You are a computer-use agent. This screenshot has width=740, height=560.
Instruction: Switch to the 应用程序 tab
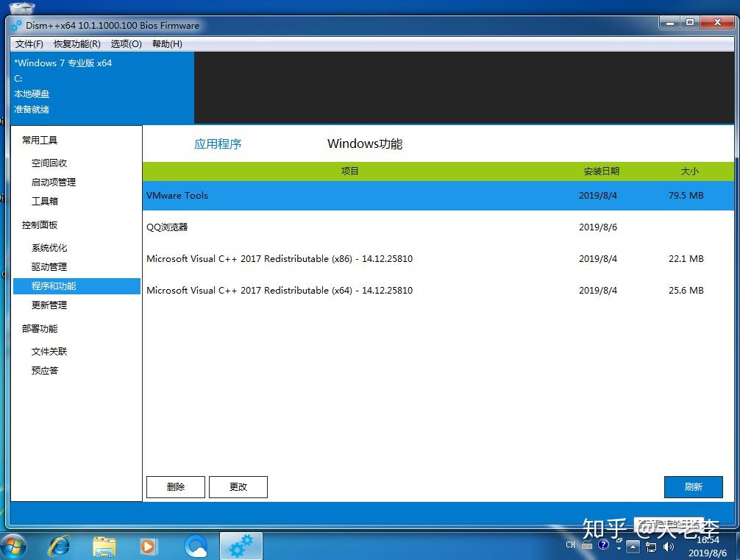[x=218, y=144]
